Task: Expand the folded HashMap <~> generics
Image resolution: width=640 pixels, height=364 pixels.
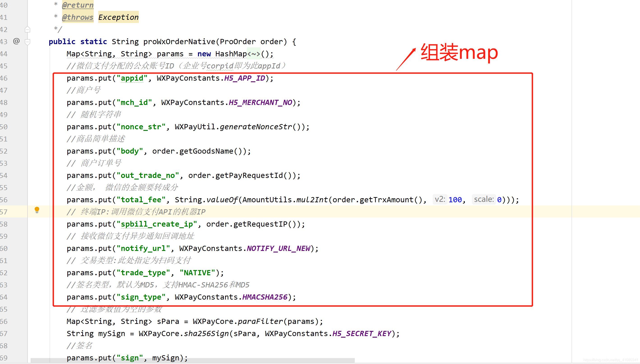Action: 254,54
